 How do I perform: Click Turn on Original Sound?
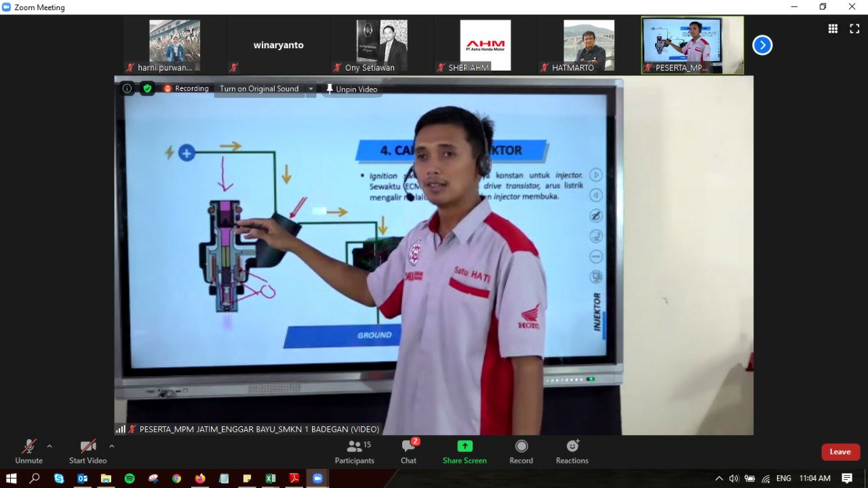259,89
